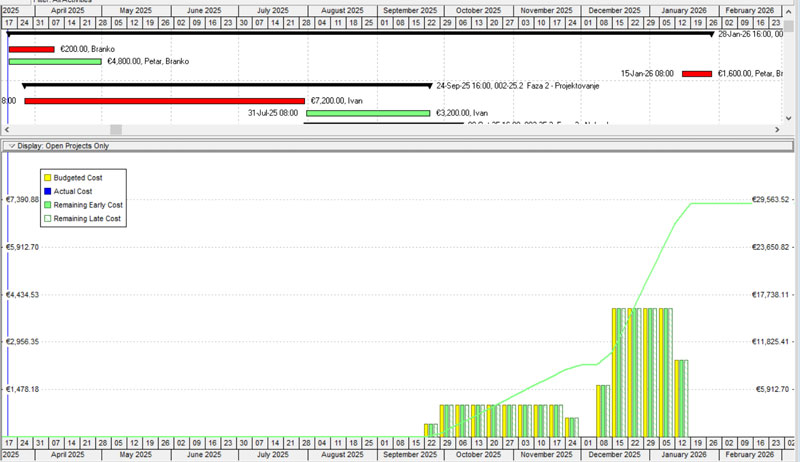Click "July 2025" in the Gantt timescale header
800x462 pixels.
click(273, 10)
